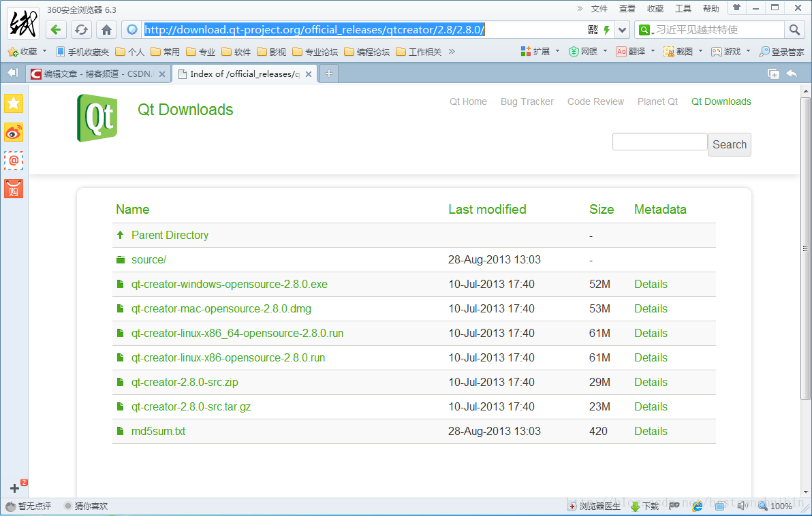Open sidebar Weibo icon
The width and height of the screenshot is (812, 516).
(x=14, y=132)
